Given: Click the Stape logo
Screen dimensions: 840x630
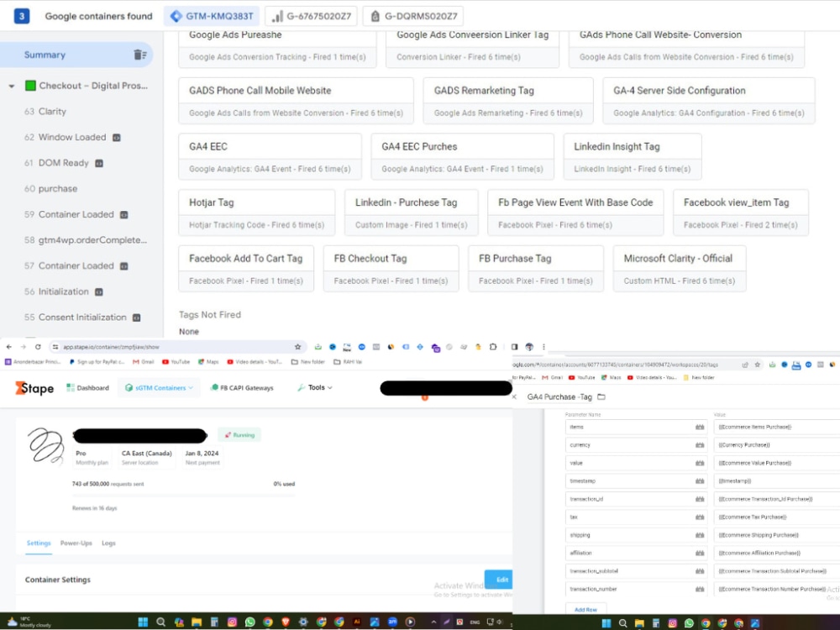Looking at the screenshot, I should [x=34, y=387].
